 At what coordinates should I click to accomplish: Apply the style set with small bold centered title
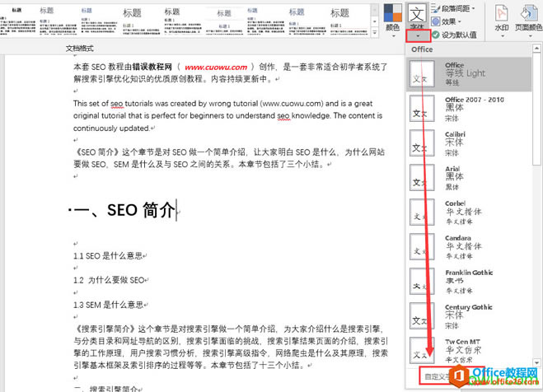tap(16, 21)
